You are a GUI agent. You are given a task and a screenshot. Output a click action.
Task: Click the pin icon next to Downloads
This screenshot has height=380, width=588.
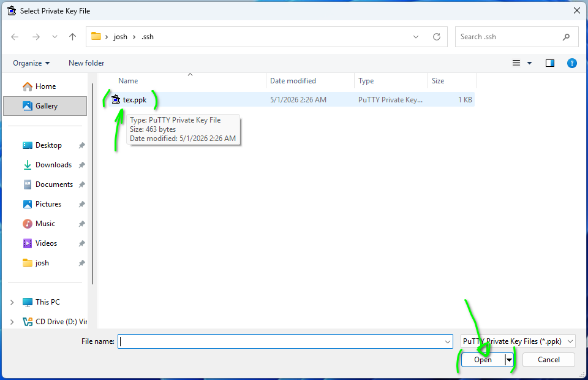point(81,165)
